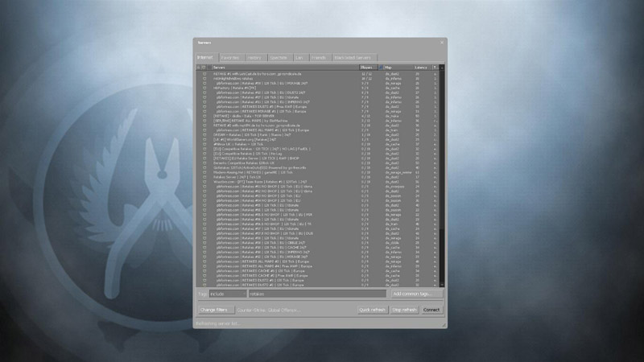The width and height of the screenshot is (644, 362).
Task: Click the 'de_nuke' map cell
Action: tap(392, 116)
